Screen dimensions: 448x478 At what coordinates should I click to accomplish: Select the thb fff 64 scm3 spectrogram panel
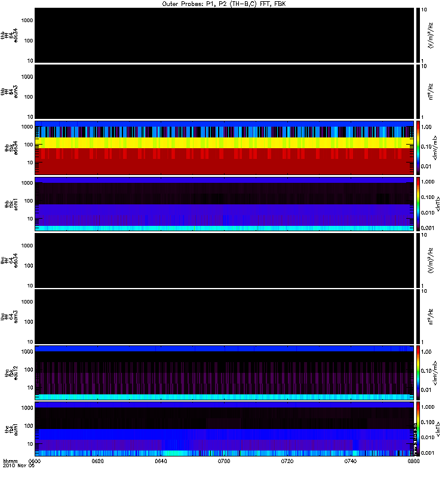pos(224,91)
